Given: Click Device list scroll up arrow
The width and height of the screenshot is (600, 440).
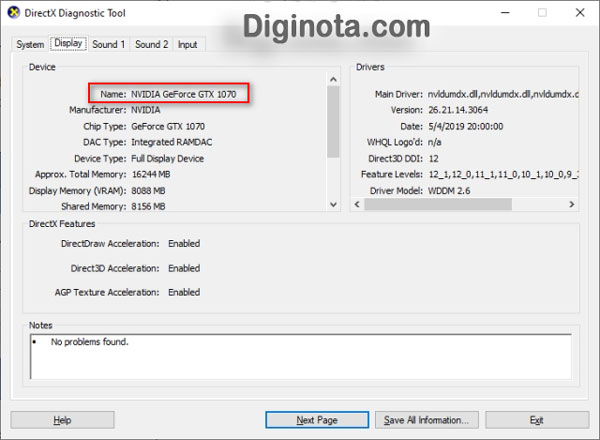Looking at the screenshot, I should (333, 80).
